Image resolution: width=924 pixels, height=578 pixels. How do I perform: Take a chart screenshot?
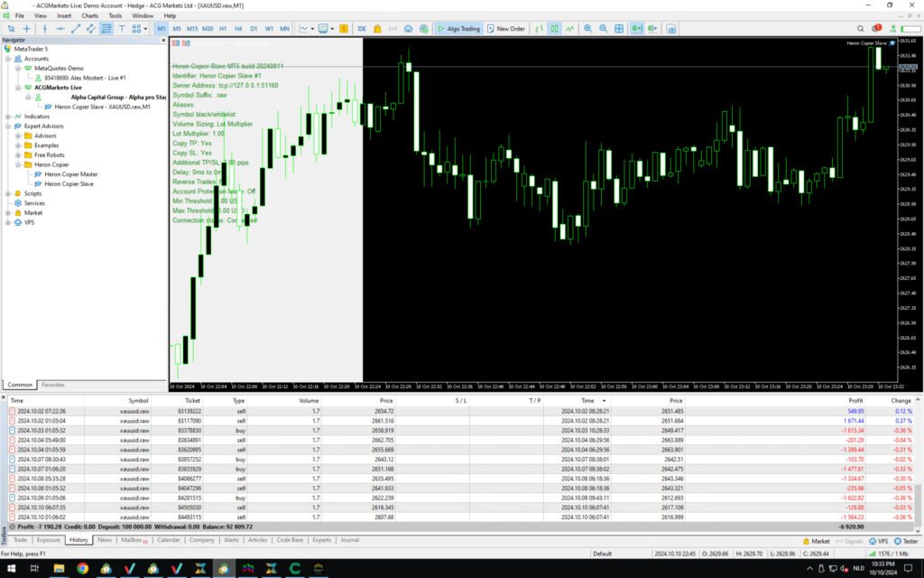671,28
